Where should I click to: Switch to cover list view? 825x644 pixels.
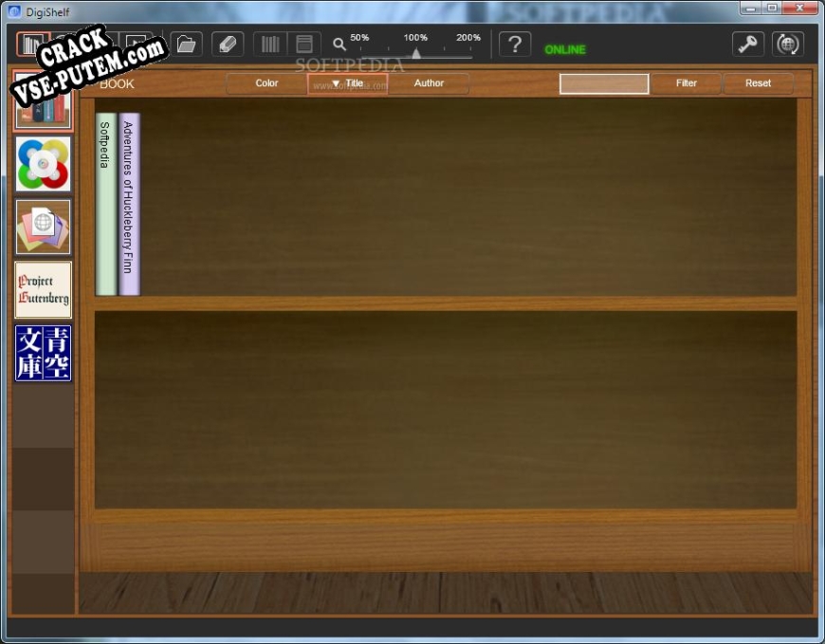(x=304, y=44)
